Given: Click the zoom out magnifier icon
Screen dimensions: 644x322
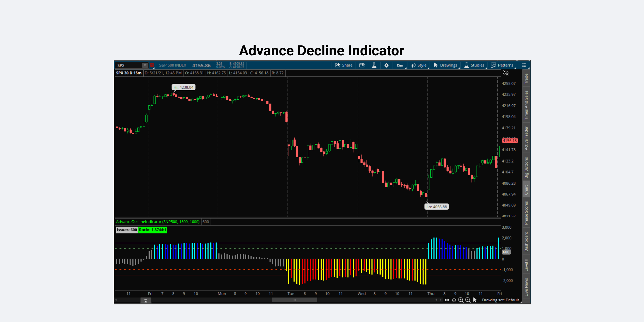Looking at the screenshot, I should tap(468, 300).
